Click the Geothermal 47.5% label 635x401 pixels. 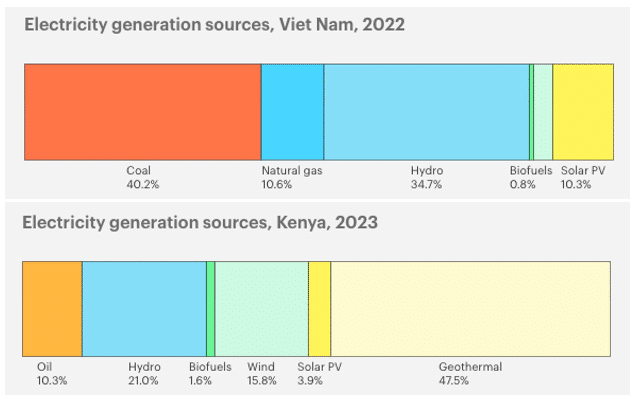coord(470,374)
